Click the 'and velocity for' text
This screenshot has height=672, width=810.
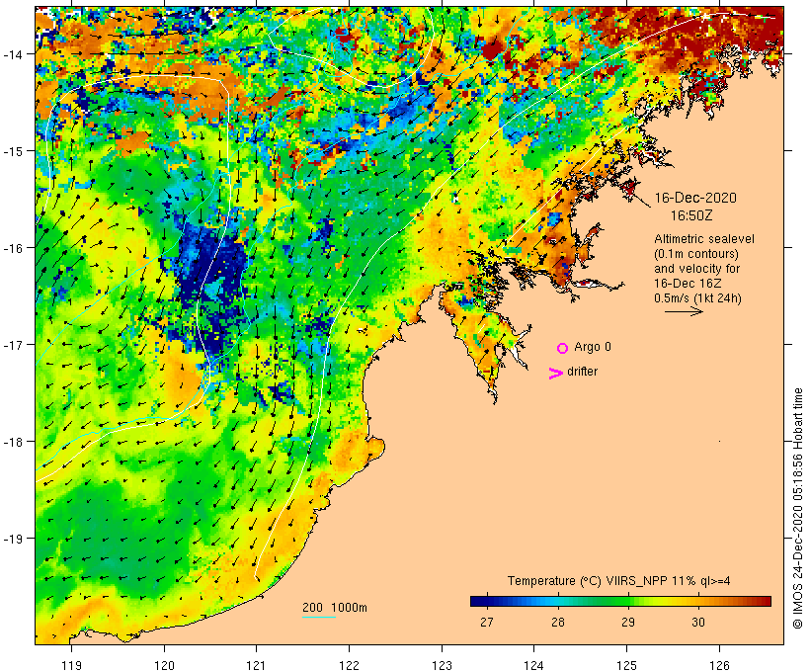pos(696,268)
